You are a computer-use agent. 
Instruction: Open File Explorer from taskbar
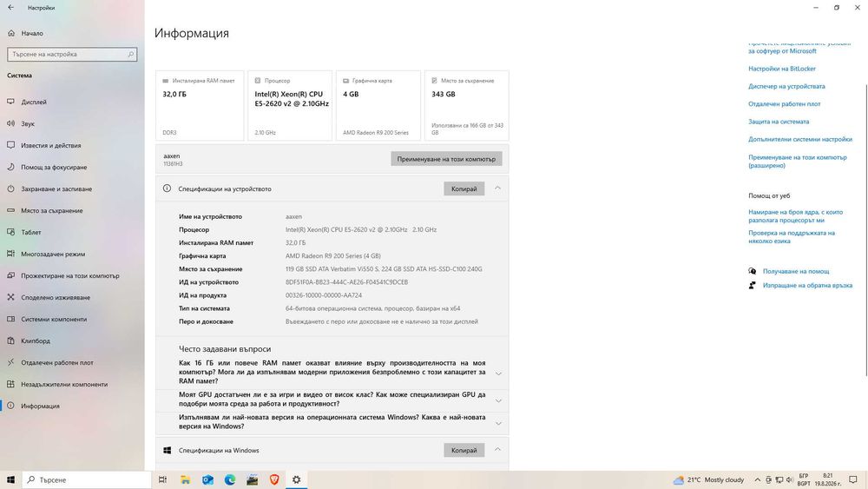[x=186, y=479]
